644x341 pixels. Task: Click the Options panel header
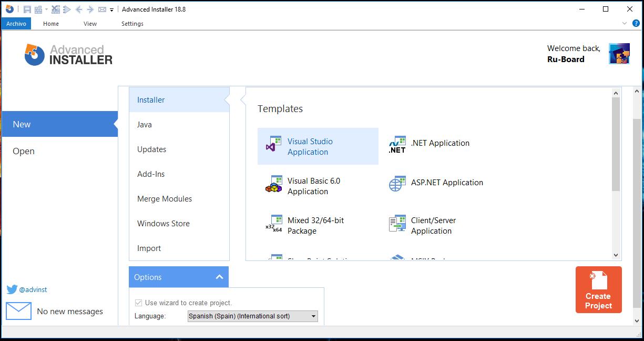179,277
